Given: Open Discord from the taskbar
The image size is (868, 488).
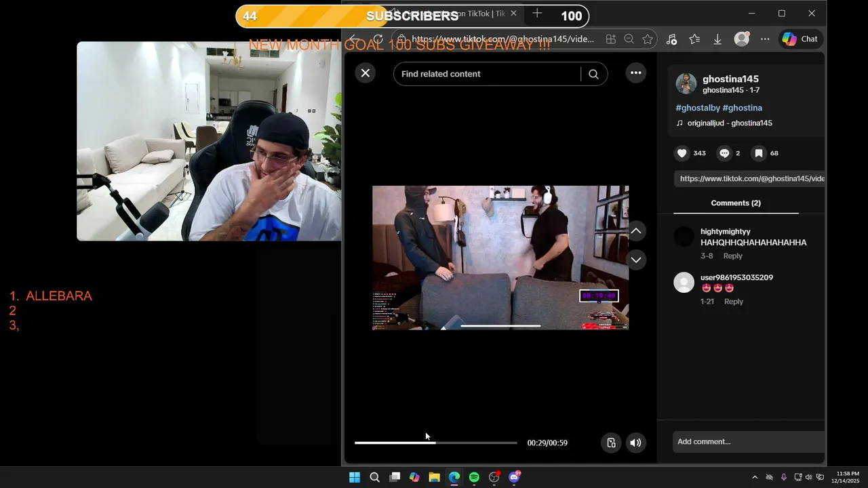Looking at the screenshot, I should point(514,477).
